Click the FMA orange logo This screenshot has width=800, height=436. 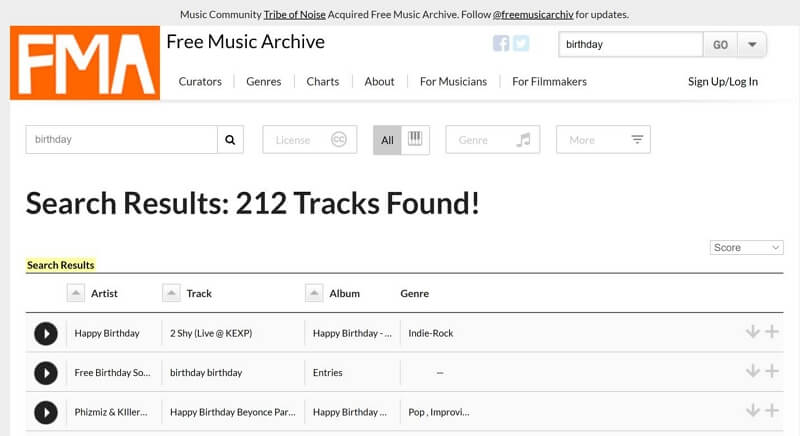(85, 63)
